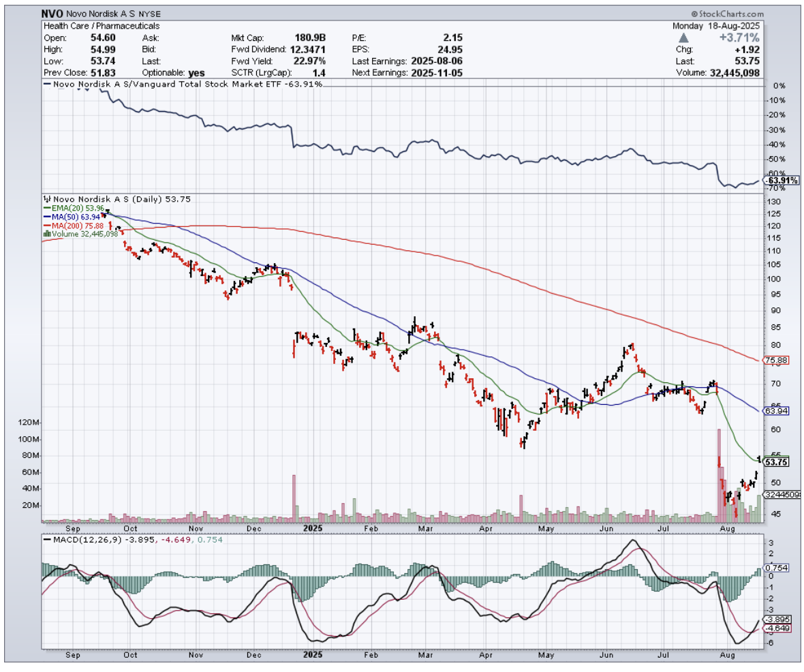This screenshot has width=804, height=672.
Task: Click the Health Care / Pharmaceuticals sector label
Action: pyautogui.click(x=102, y=26)
